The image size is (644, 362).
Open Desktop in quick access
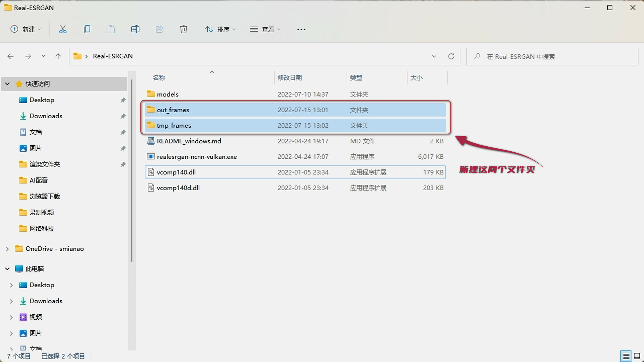tap(42, 100)
